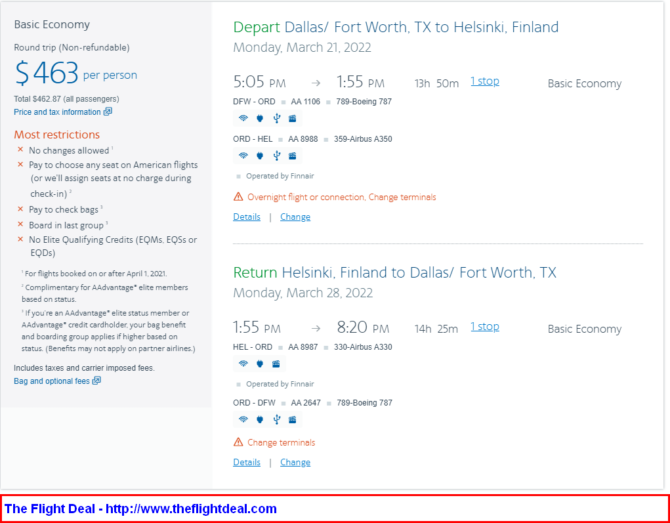
Task: Click the external-link icon after 'Price and tax information'
Action: [108, 112]
